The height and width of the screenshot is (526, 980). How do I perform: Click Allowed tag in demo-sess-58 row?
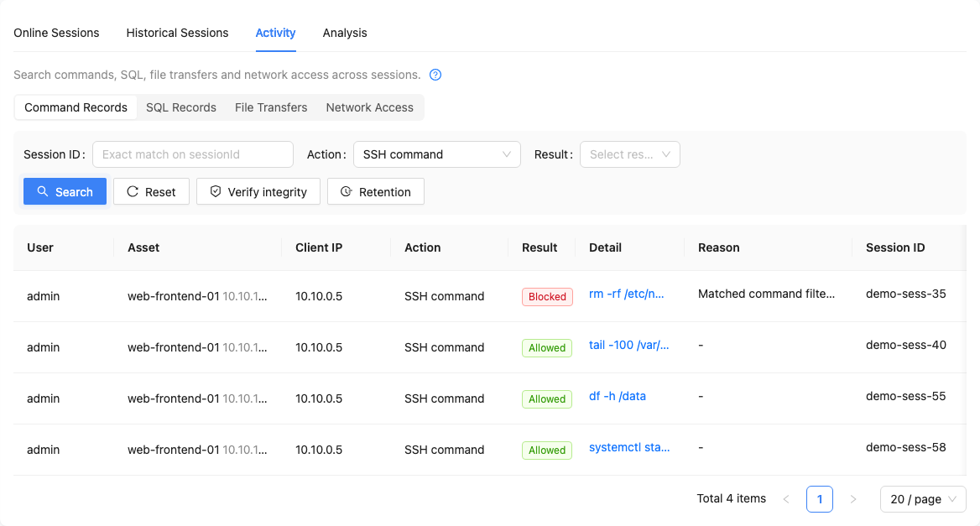pos(547,450)
